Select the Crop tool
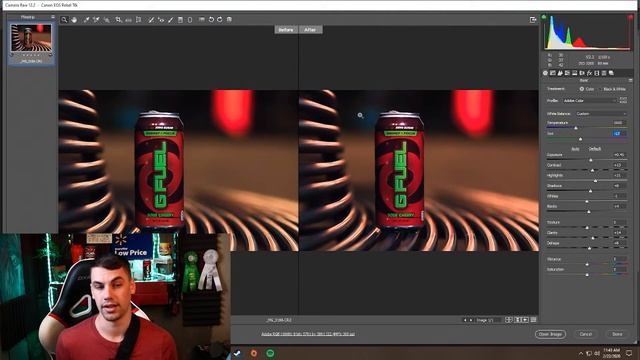The image size is (640, 360). click(118, 20)
